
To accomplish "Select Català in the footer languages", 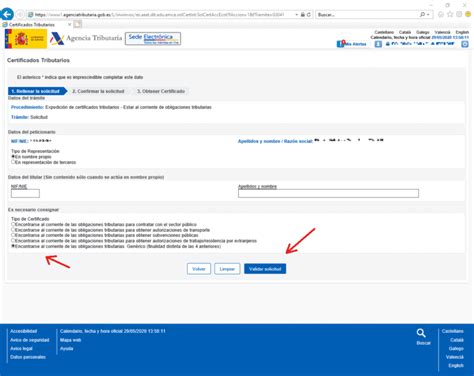I will tap(457, 340).
